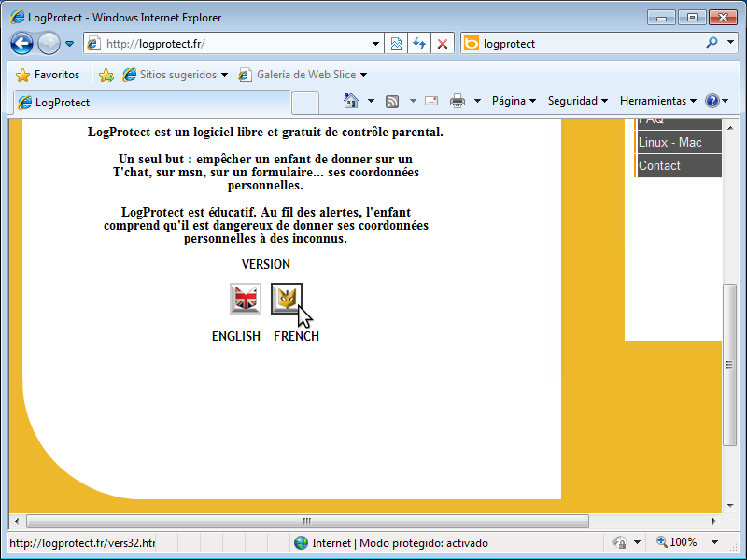Expand the Print options dropdown arrow
The width and height of the screenshot is (747, 560).
pyautogui.click(x=477, y=101)
